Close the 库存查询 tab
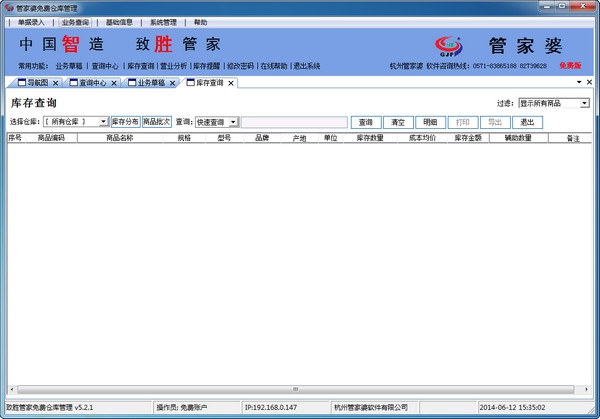This screenshot has height=419, width=600. point(231,83)
